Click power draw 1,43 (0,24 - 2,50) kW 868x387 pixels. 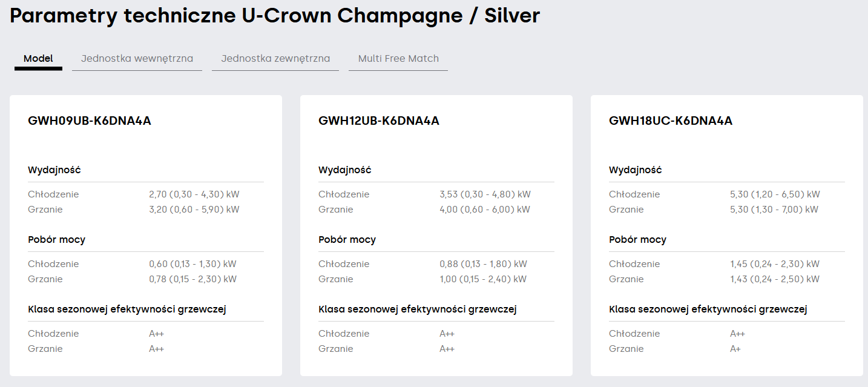[x=775, y=279]
